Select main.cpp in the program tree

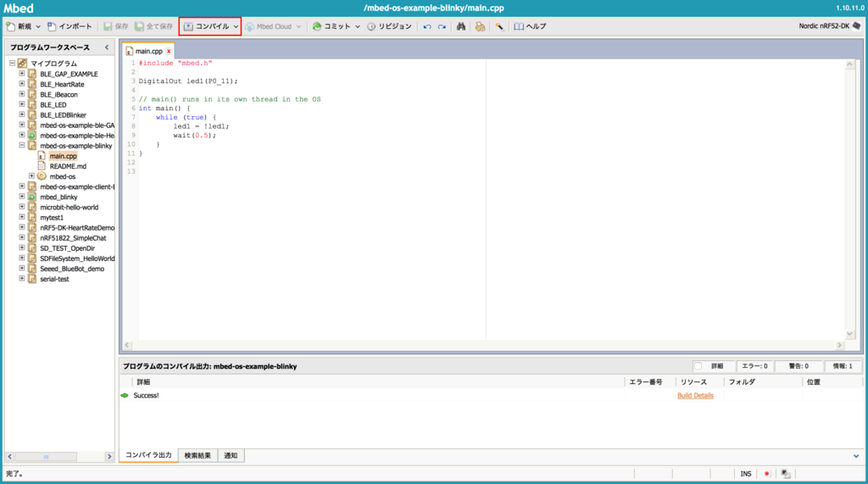[63, 156]
